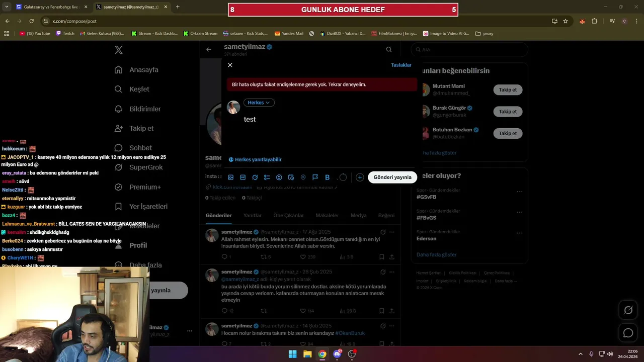The image size is (644, 362).
Task: Follow Burak Güngör with Takip et
Action: (508, 112)
